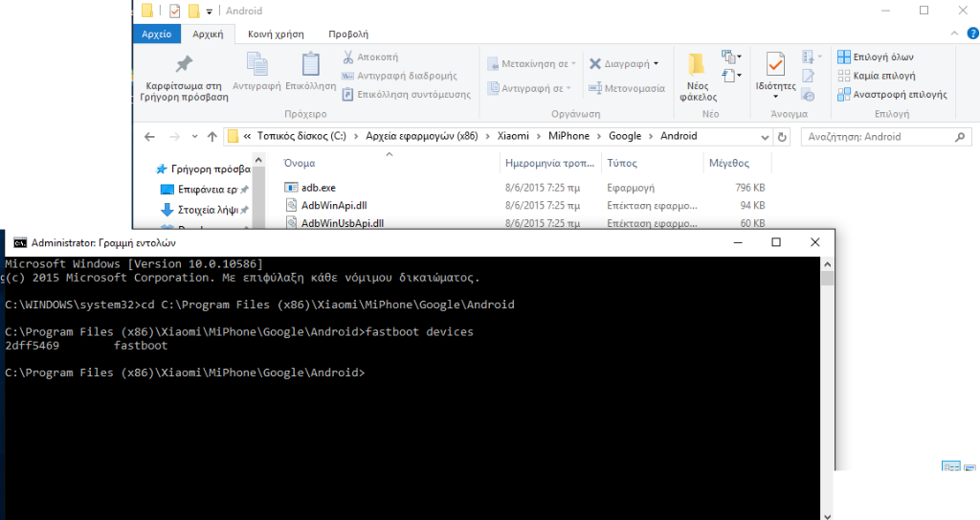Click the Διαγραφή delete button
The width and height of the screenshot is (980, 520).
[619, 64]
